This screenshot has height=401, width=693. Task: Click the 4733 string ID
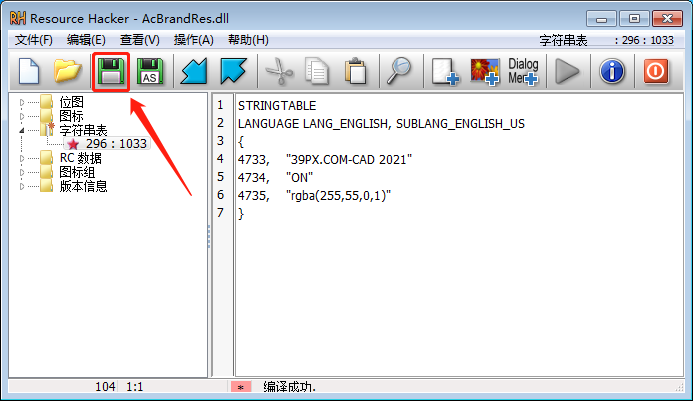point(253,160)
